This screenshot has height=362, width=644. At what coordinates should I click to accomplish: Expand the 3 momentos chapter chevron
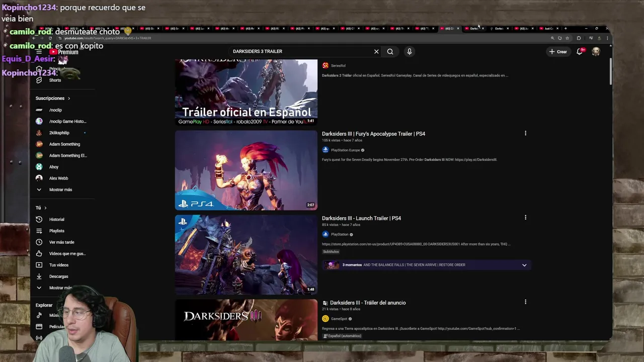[524, 265]
